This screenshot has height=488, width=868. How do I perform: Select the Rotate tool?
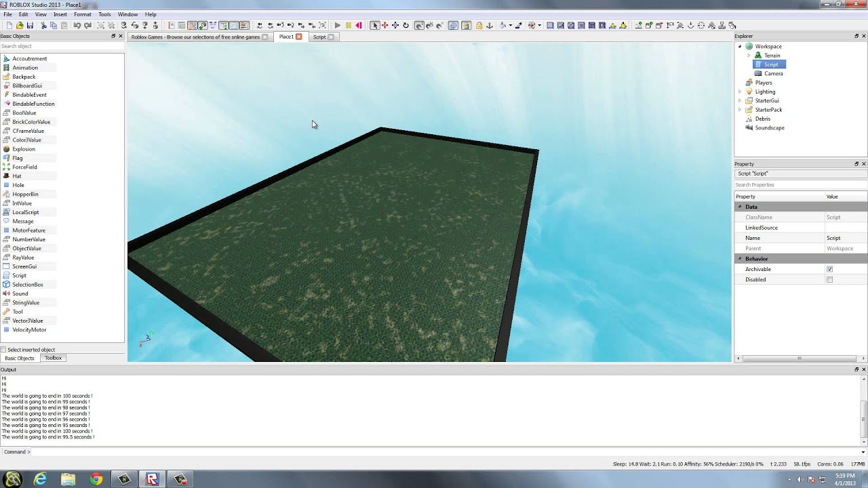tap(406, 25)
